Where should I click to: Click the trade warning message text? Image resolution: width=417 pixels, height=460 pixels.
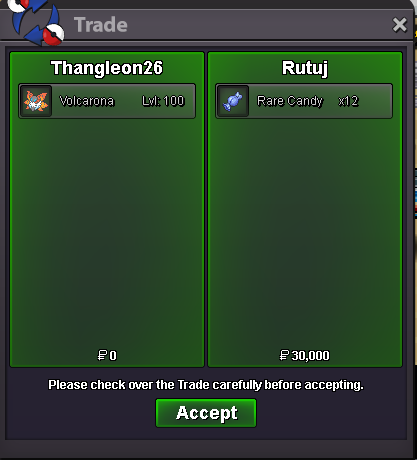206,385
